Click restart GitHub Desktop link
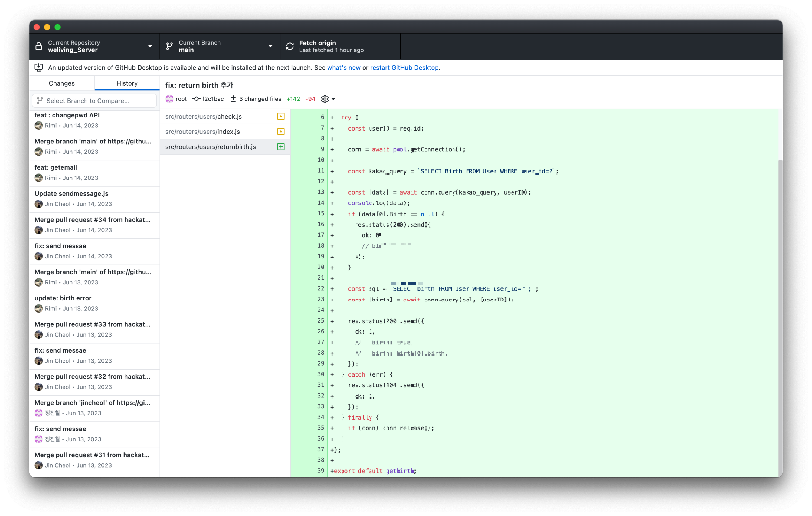812x516 pixels. coord(404,67)
